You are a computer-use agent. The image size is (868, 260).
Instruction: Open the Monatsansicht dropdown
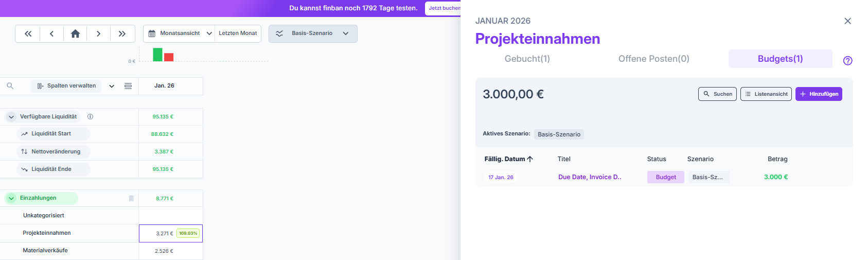(180, 33)
